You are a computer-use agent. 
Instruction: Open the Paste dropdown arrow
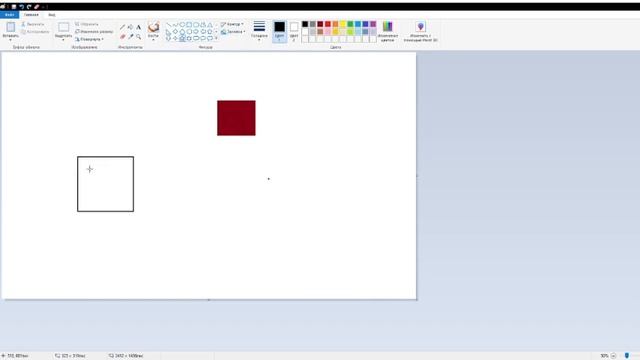(11, 40)
